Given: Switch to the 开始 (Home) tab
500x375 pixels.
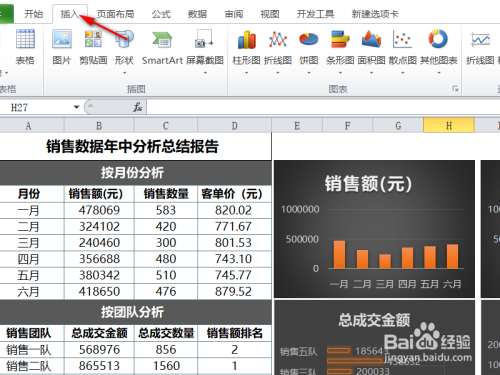Looking at the screenshot, I should [x=33, y=14].
